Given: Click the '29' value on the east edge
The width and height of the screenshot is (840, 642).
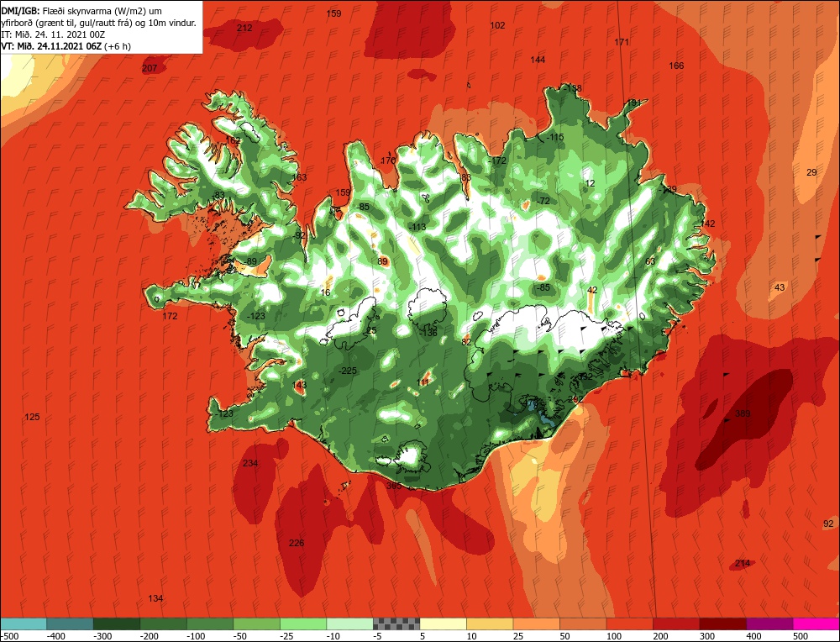Looking at the screenshot, I should click(x=811, y=172).
